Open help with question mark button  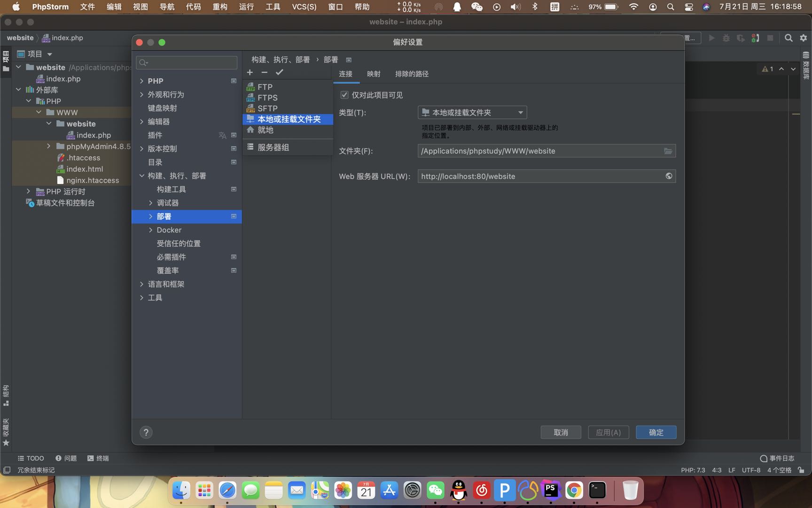(x=146, y=432)
